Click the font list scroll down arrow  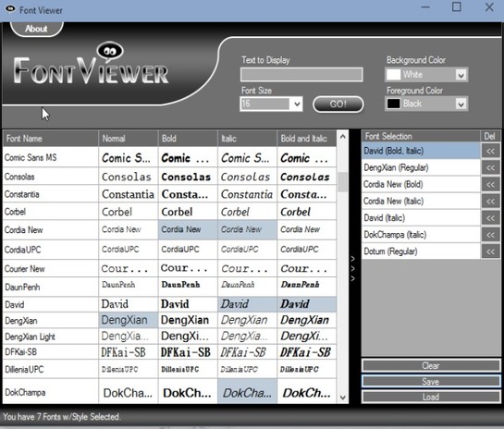(x=343, y=398)
